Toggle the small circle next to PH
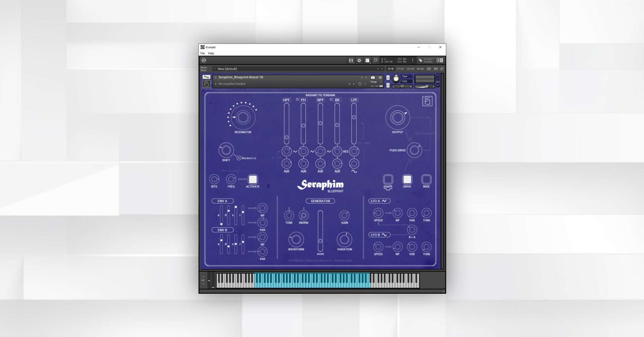644x337 pixels. pos(297,100)
